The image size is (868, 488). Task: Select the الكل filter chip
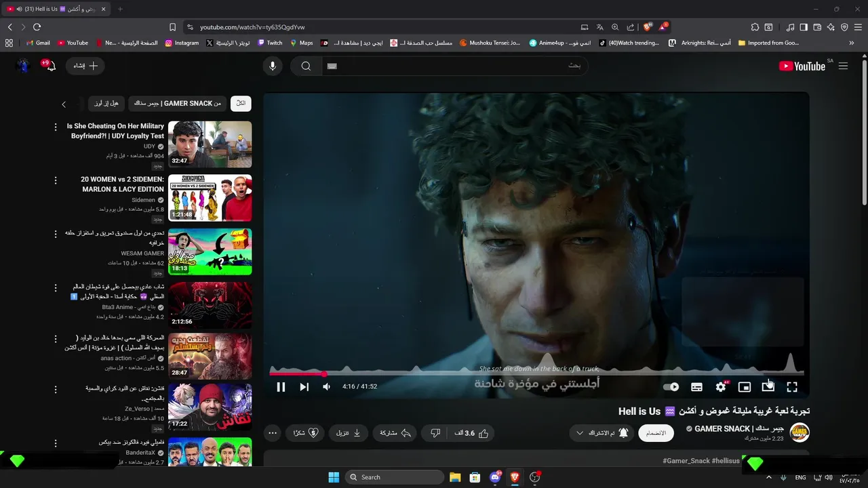point(241,104)
